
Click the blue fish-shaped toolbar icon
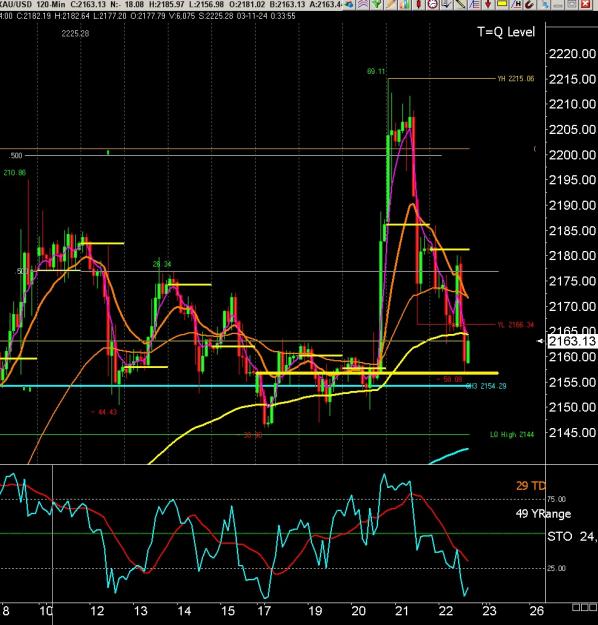pos(349,4)
